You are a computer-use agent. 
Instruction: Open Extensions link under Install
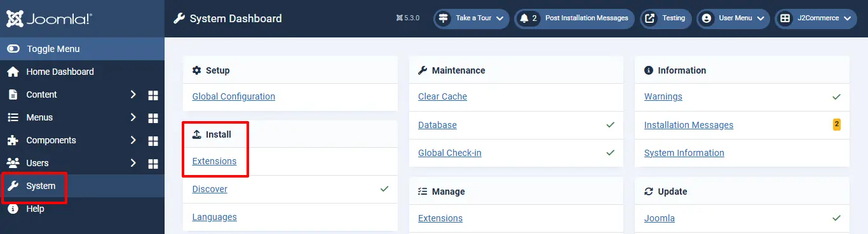click(x=214, y=161)
